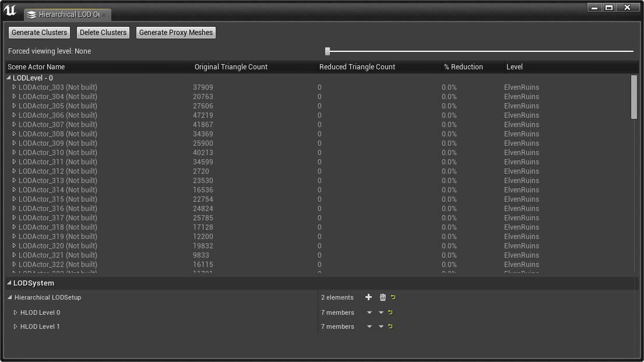
Task: Collapse the LODSystem section
Action: pyautogui.click(x=9, y=283)
